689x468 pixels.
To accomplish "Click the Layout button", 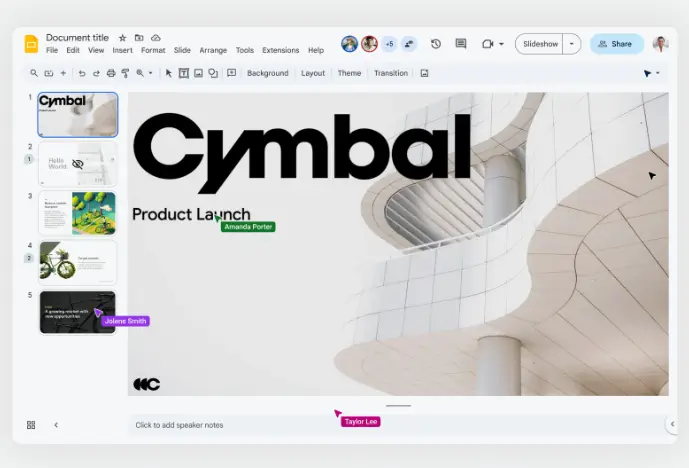I will [x=313, y=73].
